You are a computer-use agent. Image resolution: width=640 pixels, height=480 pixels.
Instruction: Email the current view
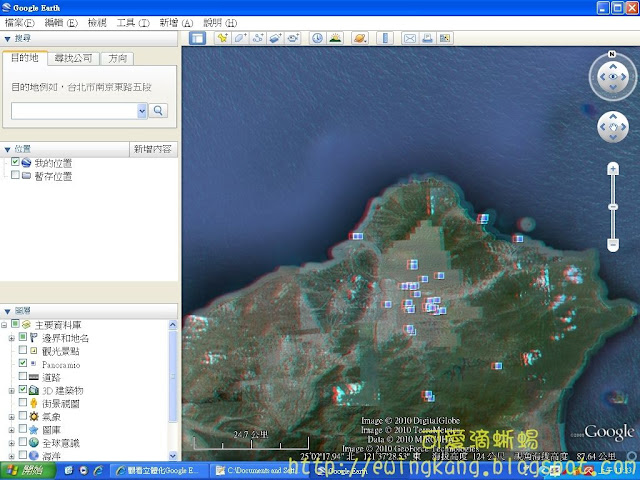click(409, 38)
